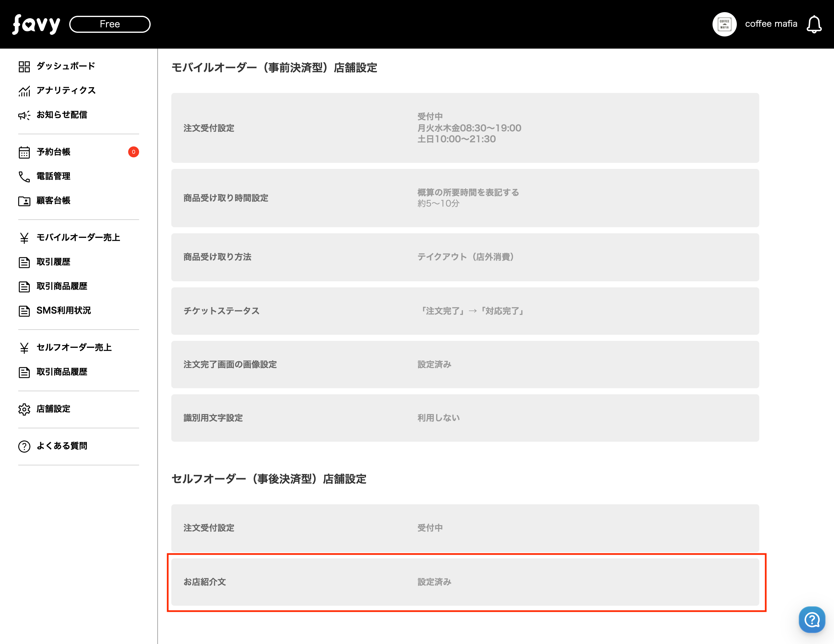The width and height of the screenshot is (834, 644).
Task: Click the phone management icon
Action: pyautogui.click(x=24, y=176)
